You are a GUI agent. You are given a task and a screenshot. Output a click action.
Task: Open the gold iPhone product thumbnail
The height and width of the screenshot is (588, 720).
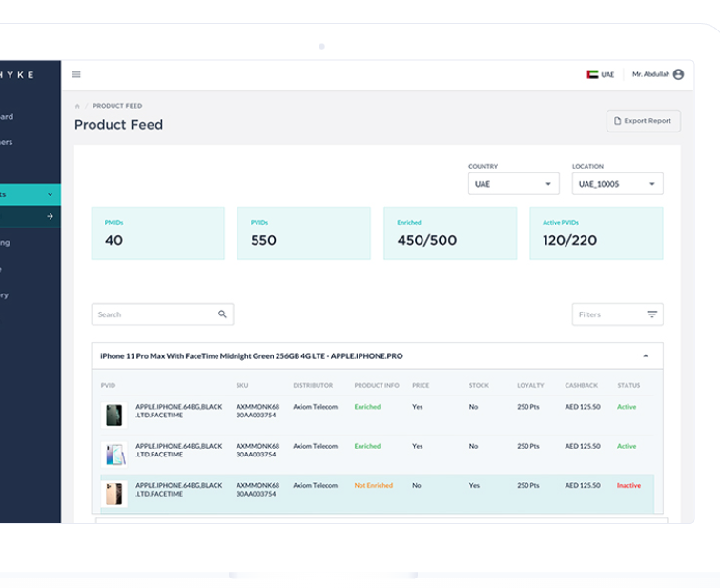point(113,494)
